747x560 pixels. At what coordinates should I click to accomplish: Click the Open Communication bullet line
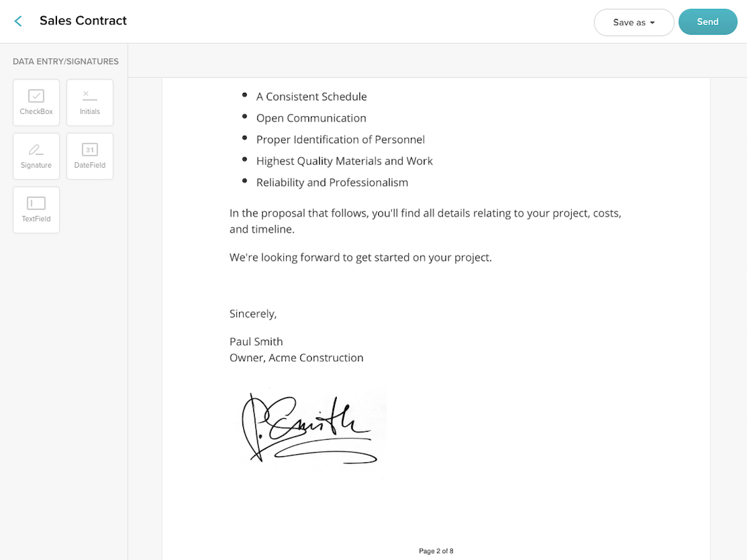tap(311, 117)
